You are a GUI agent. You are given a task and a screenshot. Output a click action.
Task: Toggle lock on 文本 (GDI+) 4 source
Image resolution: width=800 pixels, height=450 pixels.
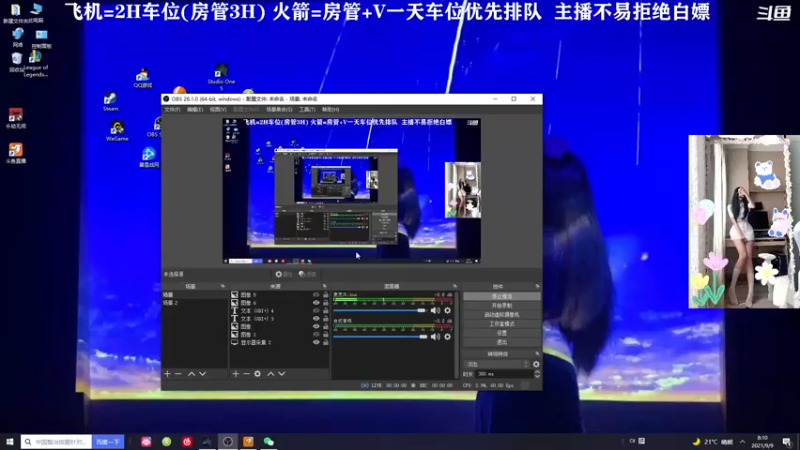[x=326, y=311]
